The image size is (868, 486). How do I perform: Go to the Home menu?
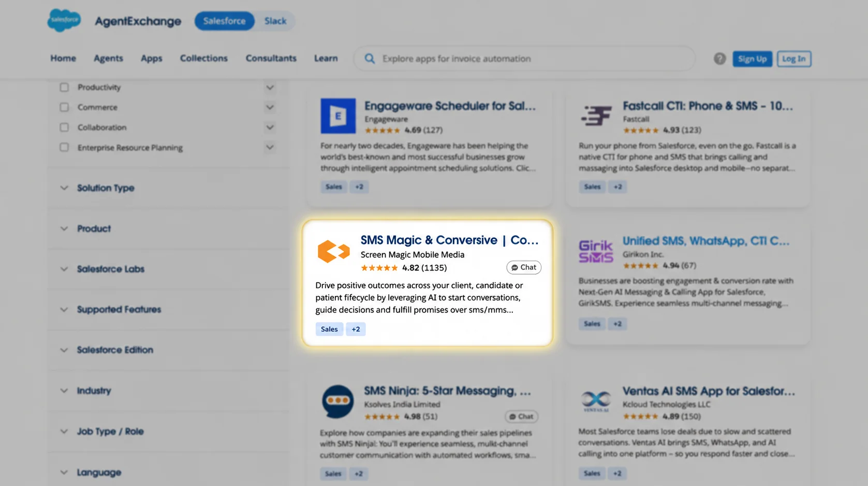63,58
